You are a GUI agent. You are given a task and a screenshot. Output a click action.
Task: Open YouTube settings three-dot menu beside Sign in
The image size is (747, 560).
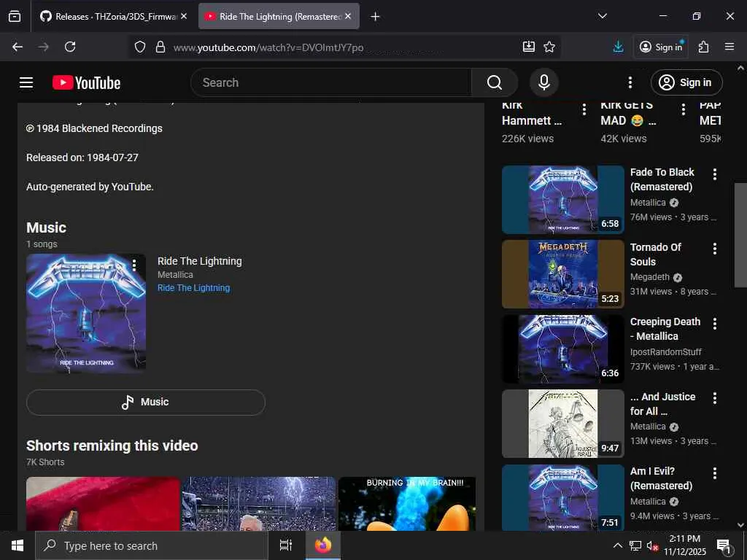coord(630,83)
